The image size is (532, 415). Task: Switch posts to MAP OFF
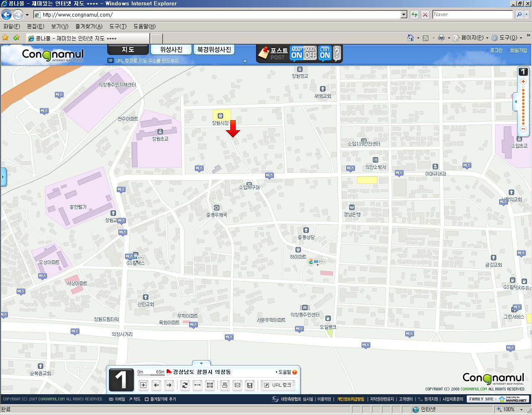pos(310,53)
